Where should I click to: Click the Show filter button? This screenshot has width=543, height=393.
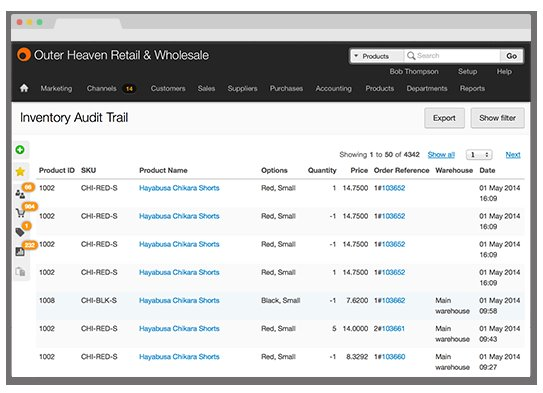(x=497, y=118)
